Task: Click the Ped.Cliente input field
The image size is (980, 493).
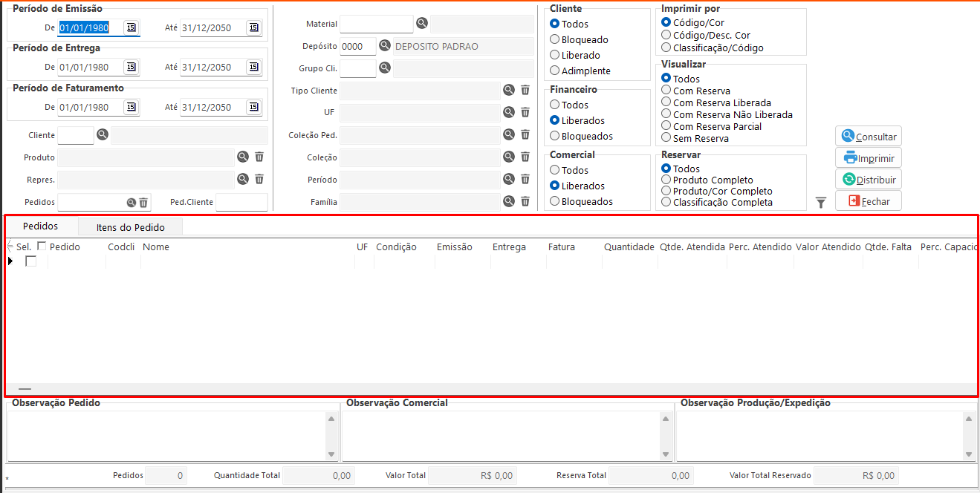Action: (x=241, y=202)
